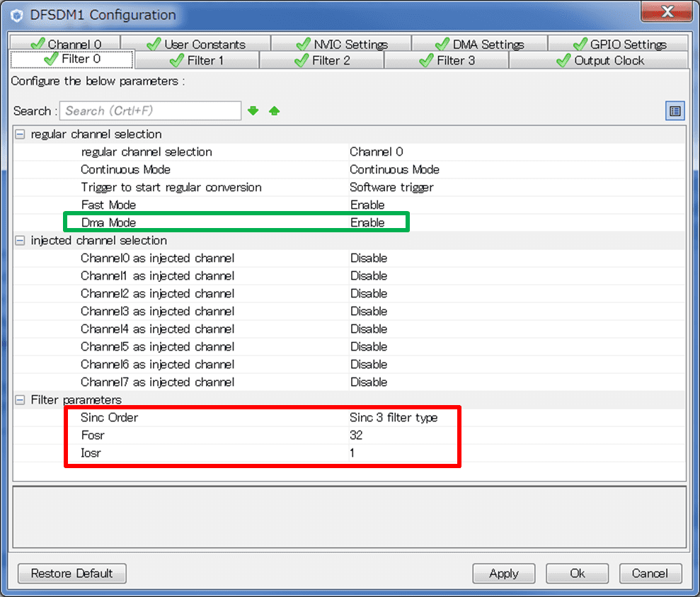Select the Dma Mode Enable value
700x597 pixels.
(x=367, y=223)
